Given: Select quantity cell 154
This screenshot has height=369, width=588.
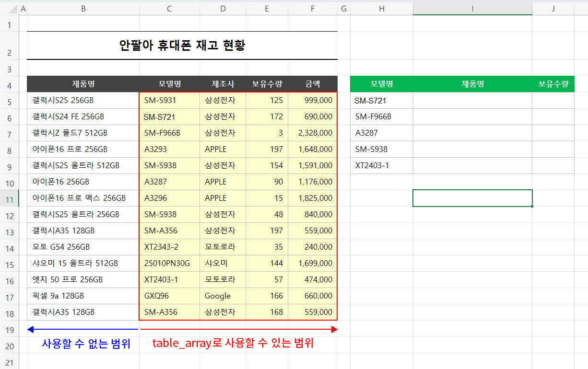Looking at the screenshot, I should click(267, 166).
